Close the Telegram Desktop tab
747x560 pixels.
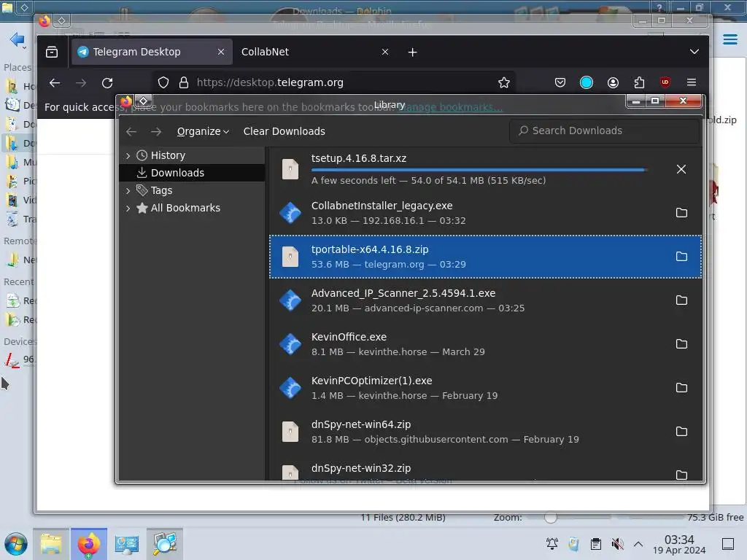coord(221,52)
